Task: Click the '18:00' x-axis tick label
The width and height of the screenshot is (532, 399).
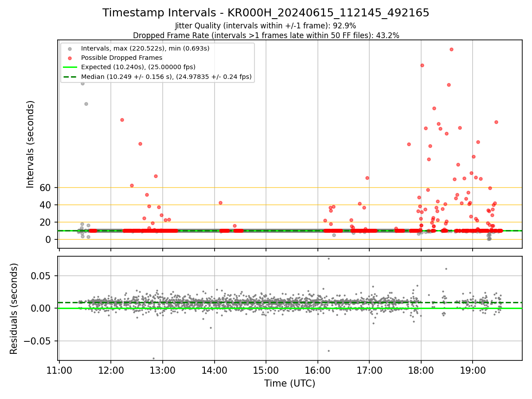Action: 421,370
